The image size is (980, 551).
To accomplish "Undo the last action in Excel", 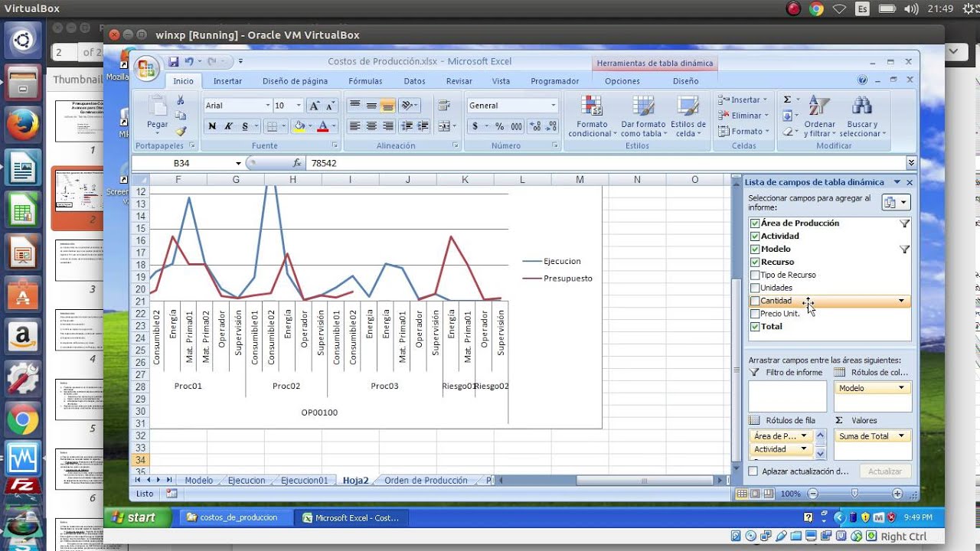I will (x=189, y=61).
